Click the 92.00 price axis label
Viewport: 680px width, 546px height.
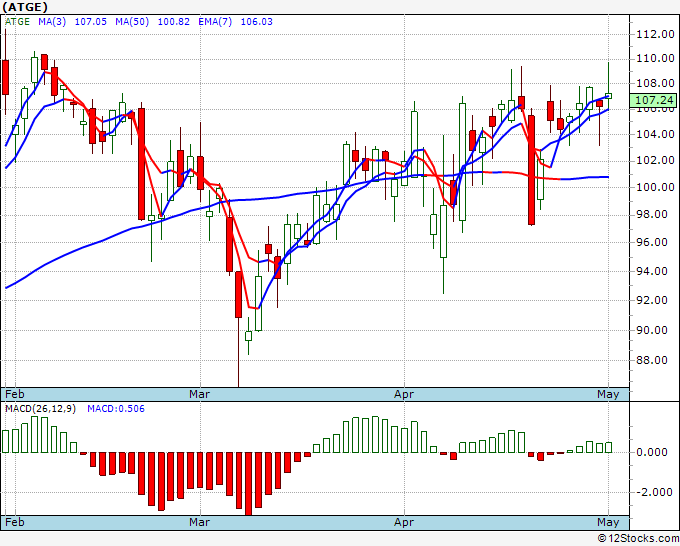click(x=652, y=300)
